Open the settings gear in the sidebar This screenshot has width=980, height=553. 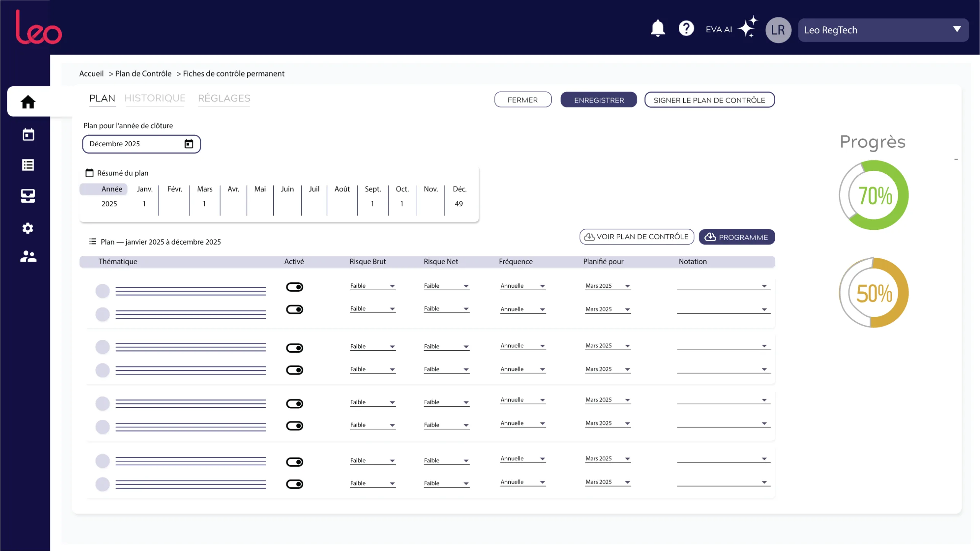[28, 228]
